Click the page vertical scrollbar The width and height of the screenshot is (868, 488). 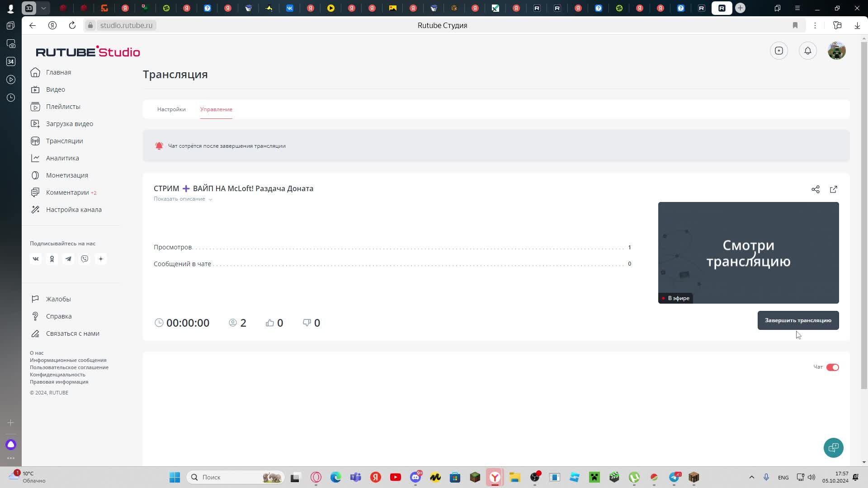click(x=864, y=215)
